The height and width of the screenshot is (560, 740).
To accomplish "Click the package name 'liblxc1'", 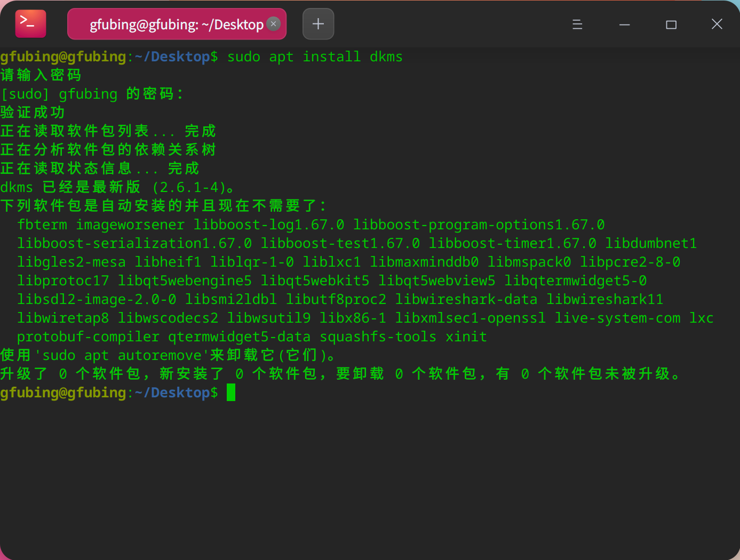I will 332,262.
